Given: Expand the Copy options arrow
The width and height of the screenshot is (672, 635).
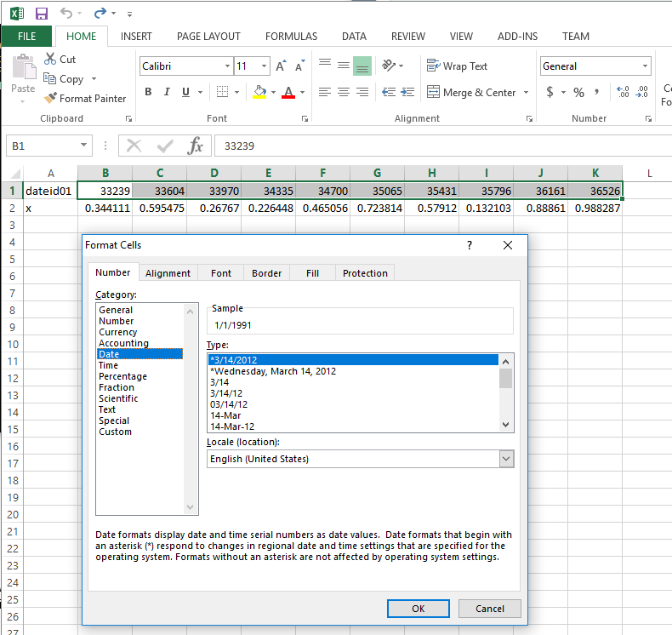Looking at the screenshot, I should (x=94, y=79).
